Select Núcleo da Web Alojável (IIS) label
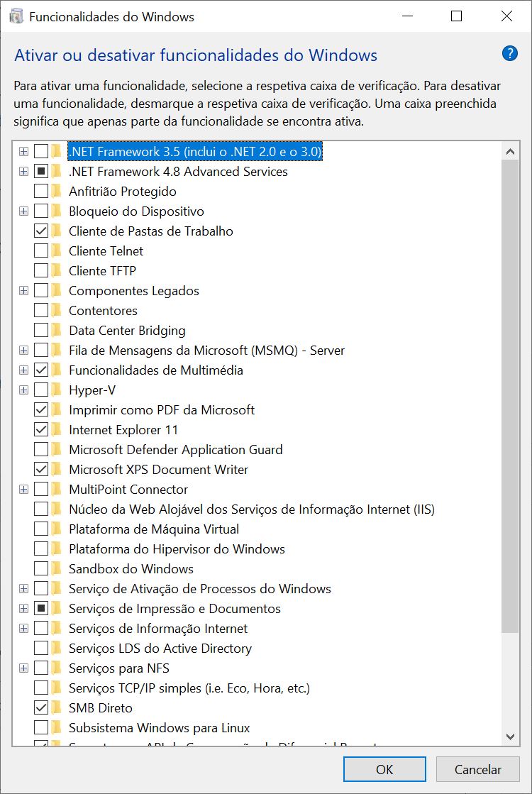Image resolution: width=532 pixels, height=794 pixels. click(252, 509)
